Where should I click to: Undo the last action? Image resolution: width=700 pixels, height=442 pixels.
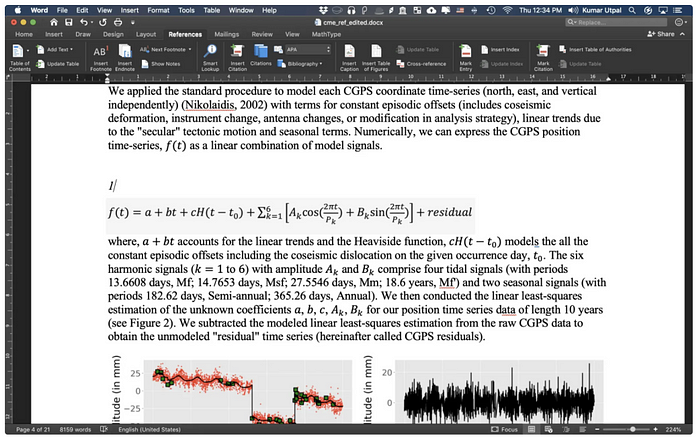click(83, 22)
